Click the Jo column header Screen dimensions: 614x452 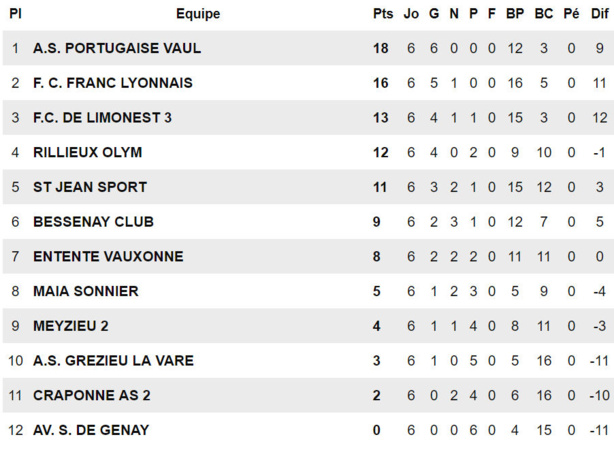tap(411, 14)
